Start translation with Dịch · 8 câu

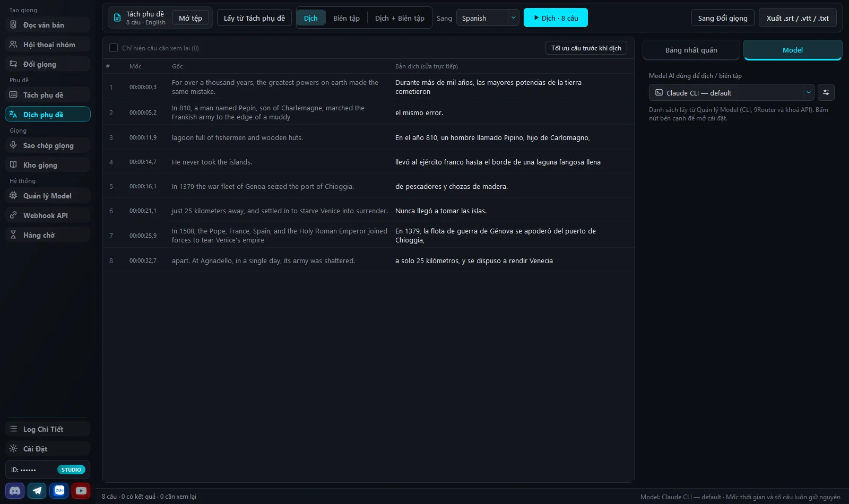556,18
